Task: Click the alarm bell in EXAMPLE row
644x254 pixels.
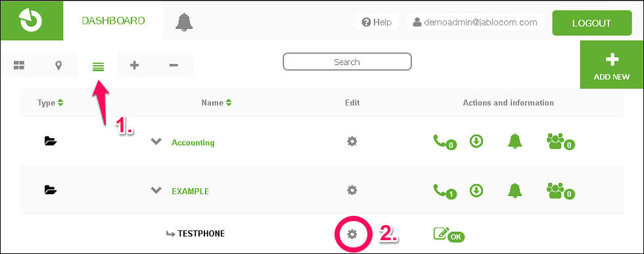Action: [x=515, y=190]
